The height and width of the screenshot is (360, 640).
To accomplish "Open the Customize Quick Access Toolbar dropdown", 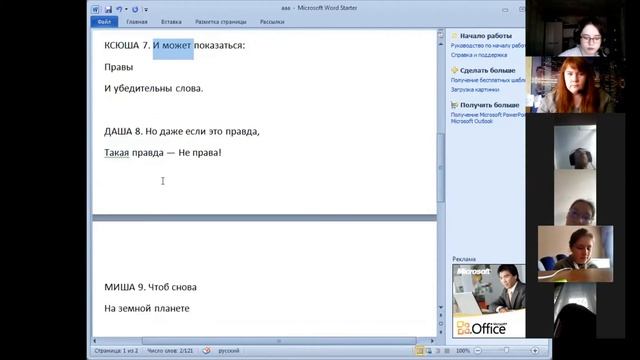I will (146, 9).
